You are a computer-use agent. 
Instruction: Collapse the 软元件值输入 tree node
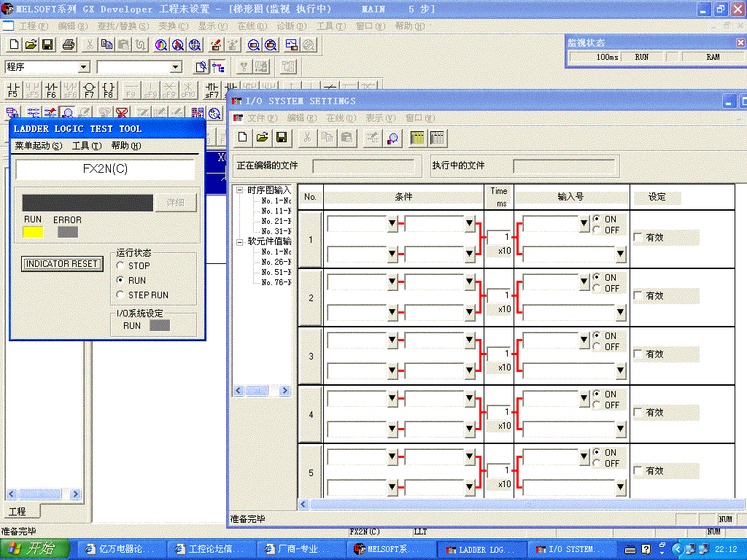pyautogui.click(x=239, y=241)
